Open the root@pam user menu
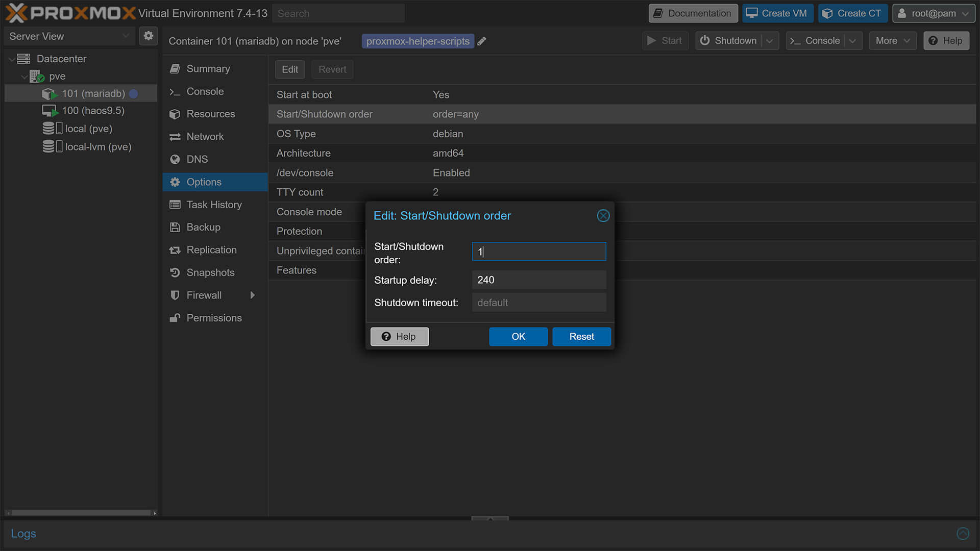 point(934,13)
